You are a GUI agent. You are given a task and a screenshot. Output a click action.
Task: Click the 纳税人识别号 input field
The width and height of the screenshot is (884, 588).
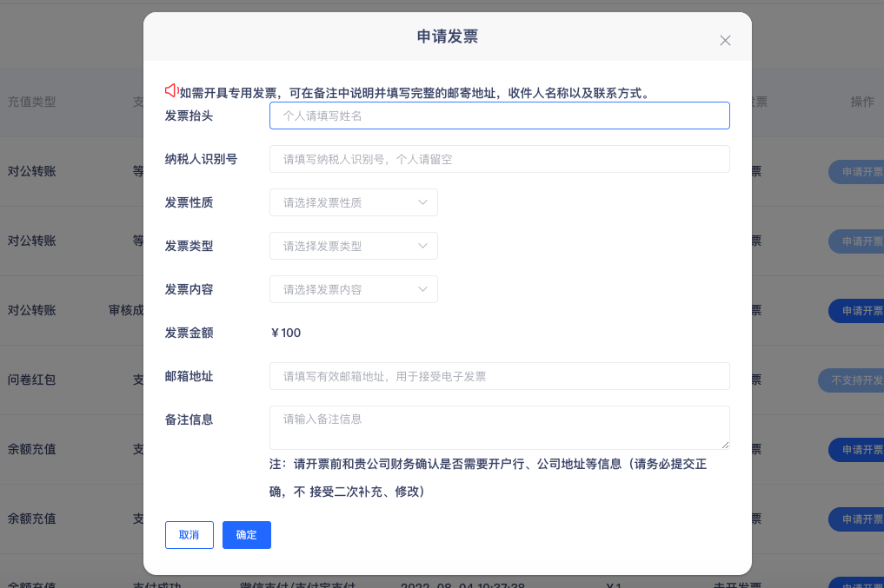(x=500, y=159)
